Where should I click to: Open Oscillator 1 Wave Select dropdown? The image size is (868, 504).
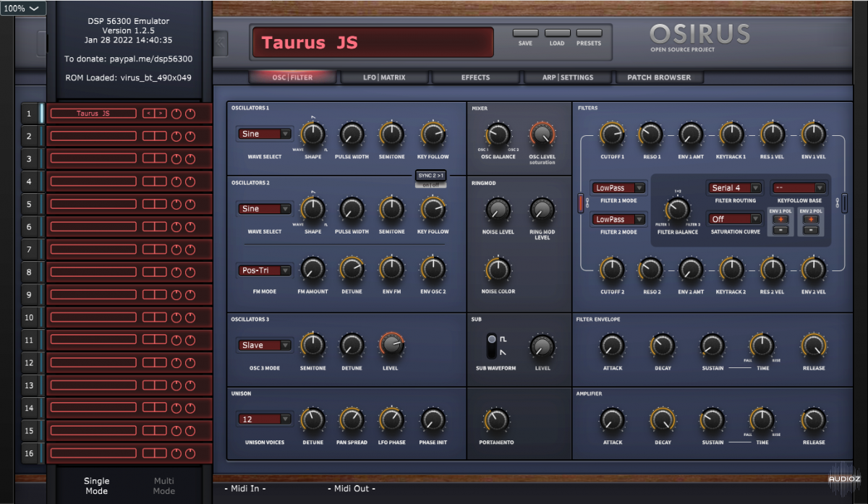(265, 134)
